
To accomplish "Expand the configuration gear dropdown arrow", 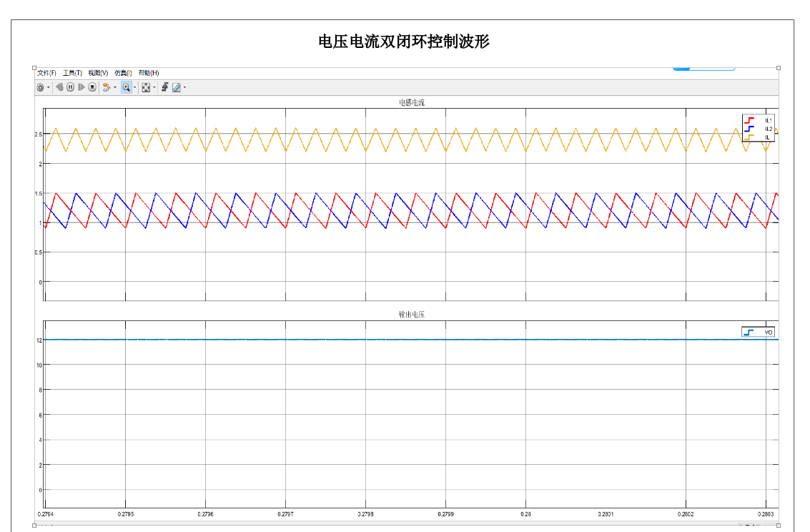I will (49, 88).
